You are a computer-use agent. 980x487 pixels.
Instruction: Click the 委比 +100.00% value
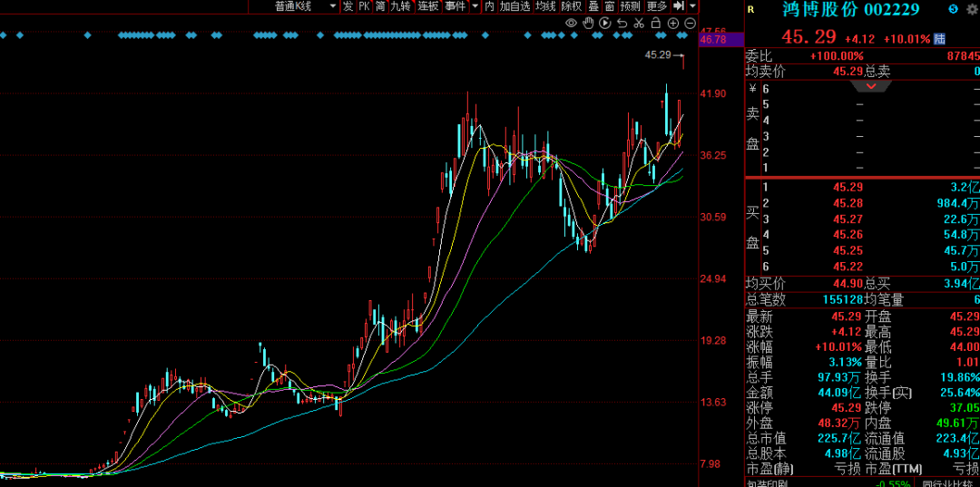pyautogui.click(x=837, y=56)
